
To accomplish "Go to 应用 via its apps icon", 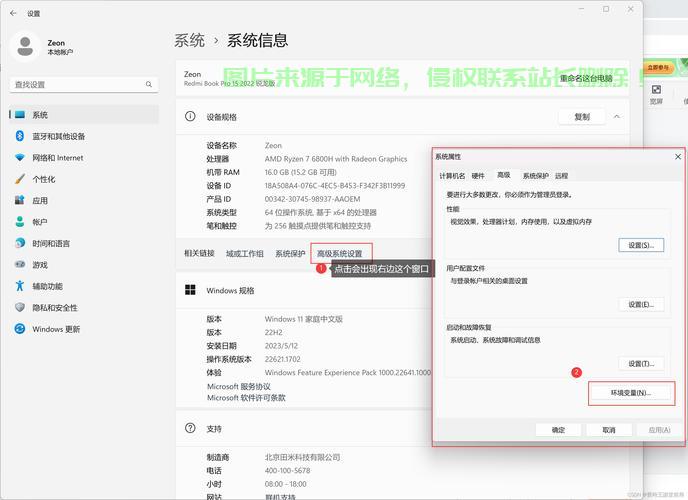I will [20, 200].
